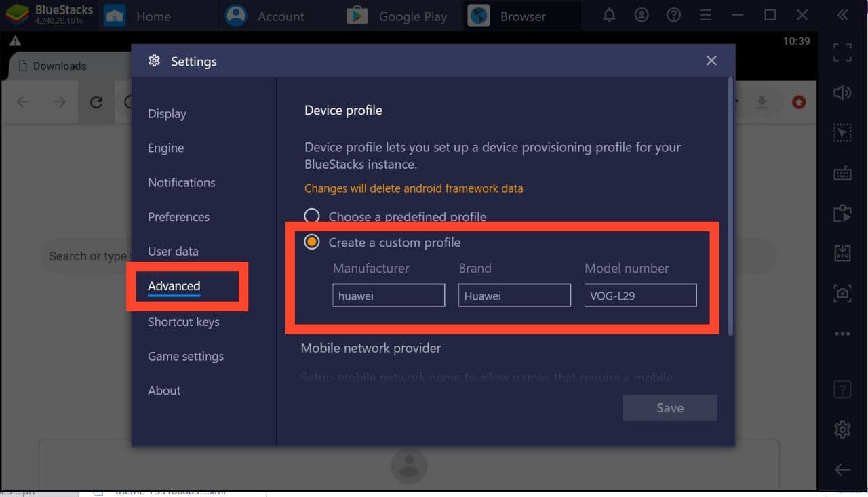Click the Brand input field
Viewport: 868px width, 497px height.
(x=515, y=296)
